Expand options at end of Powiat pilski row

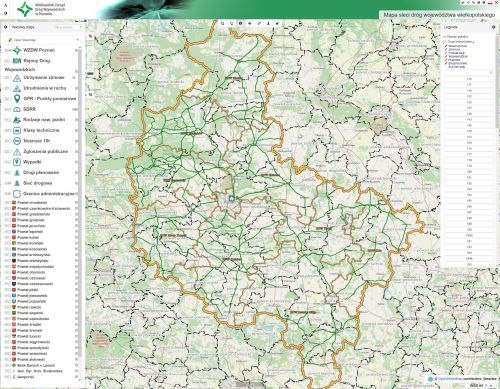(76, 290)
